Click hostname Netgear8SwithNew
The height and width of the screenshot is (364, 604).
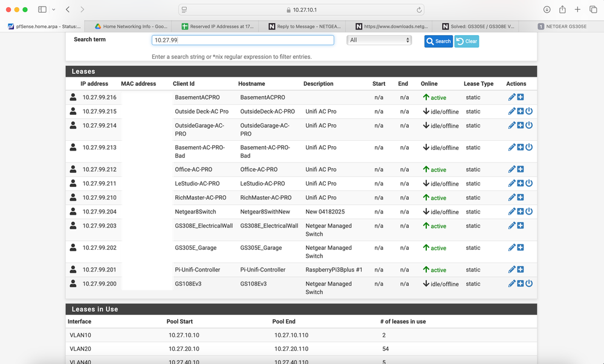[265, 212]
